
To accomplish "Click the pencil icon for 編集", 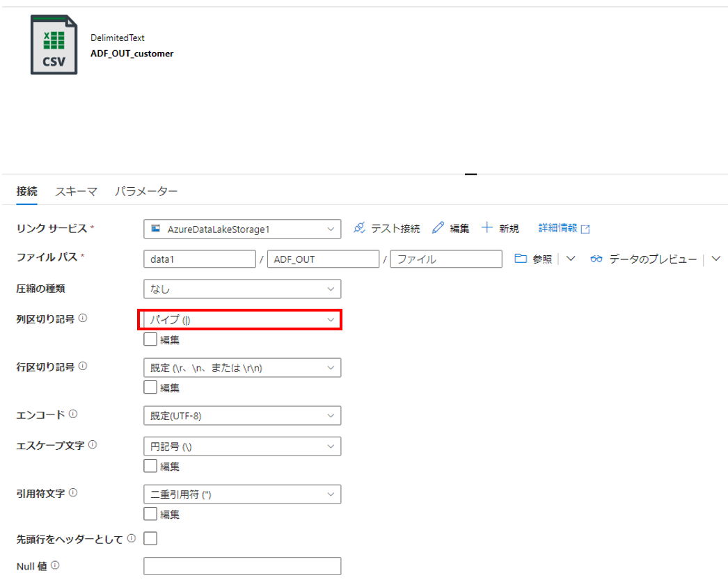I will point(438,228).
